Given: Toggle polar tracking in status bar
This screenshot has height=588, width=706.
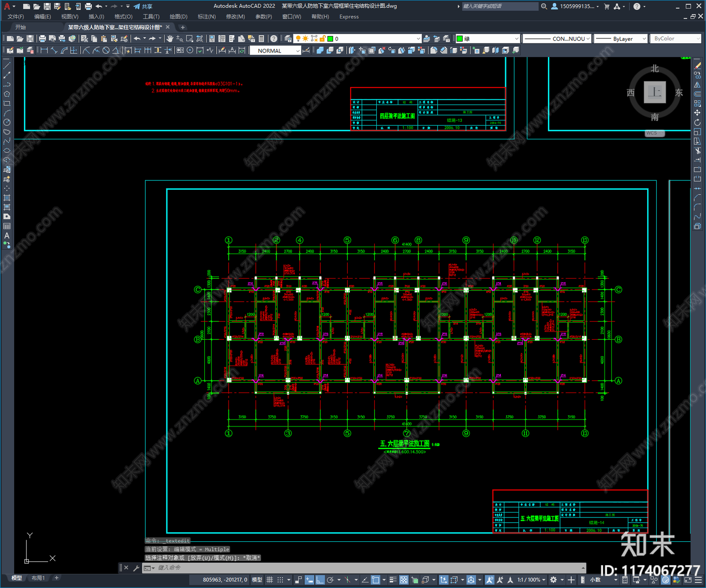Looking at the screenshot, I should coord(330,580).
